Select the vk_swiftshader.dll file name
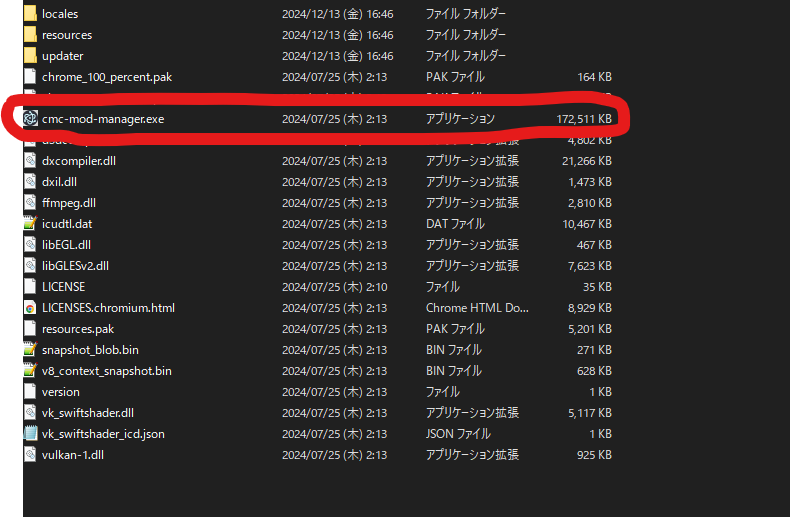The width and height of the screenshot is (790, 517). (88, 412)
